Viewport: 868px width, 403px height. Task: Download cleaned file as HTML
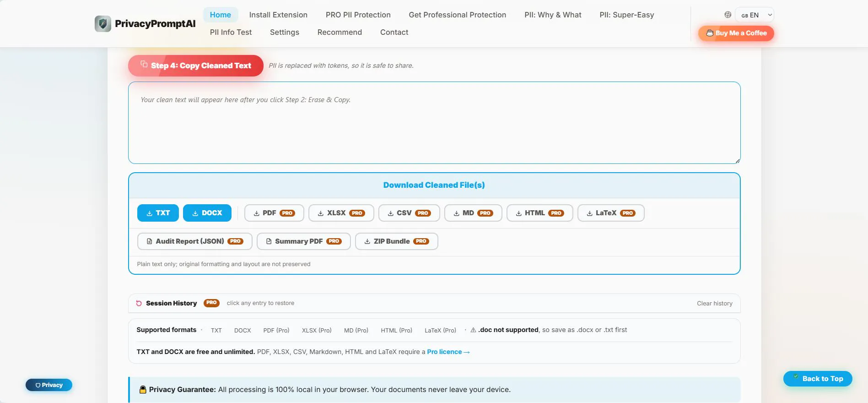coord(540,213)
